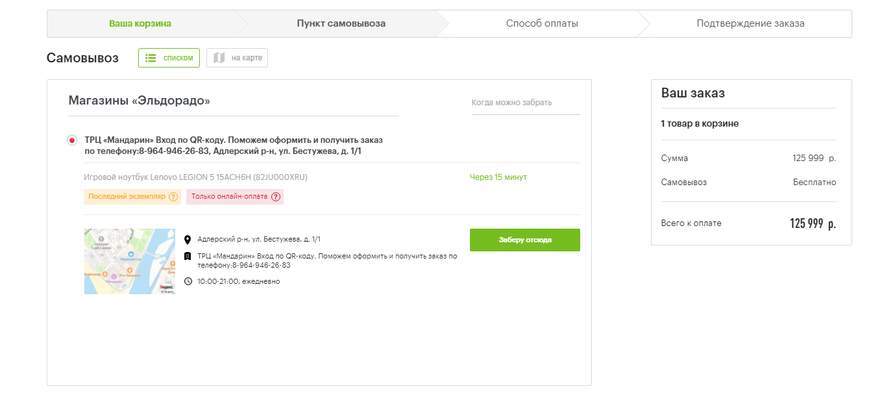The height and width of the screenshot is (417, 895).
Task: Select the ТРЦ «Мандарин» pickup radio button
Action: (72, 140)
